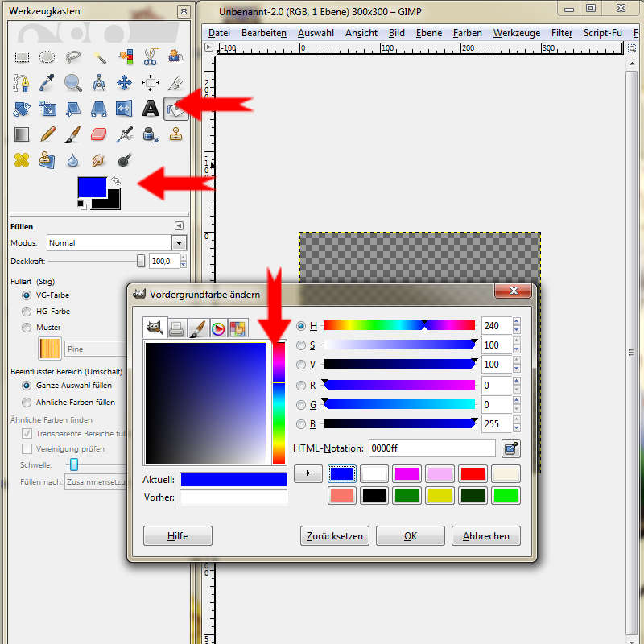Select the S saturation radio button
Image resolution: width=644 pixels, height=644 pixels.
click(301, 345)
